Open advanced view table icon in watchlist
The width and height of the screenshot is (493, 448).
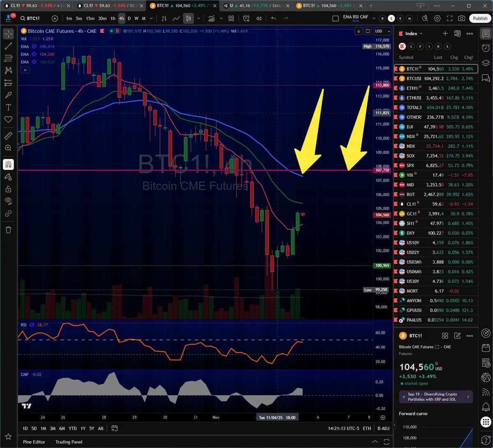[457, 33]
